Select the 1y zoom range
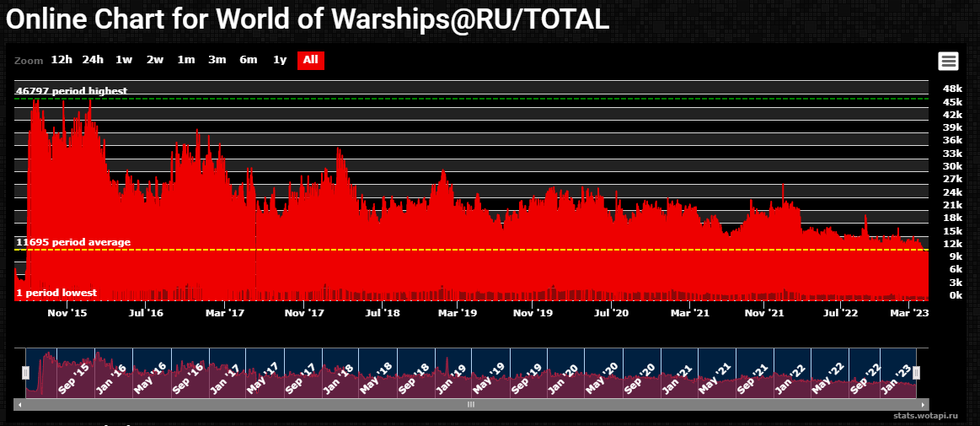The height and width of the screenshot is (426, 980). 280,60
